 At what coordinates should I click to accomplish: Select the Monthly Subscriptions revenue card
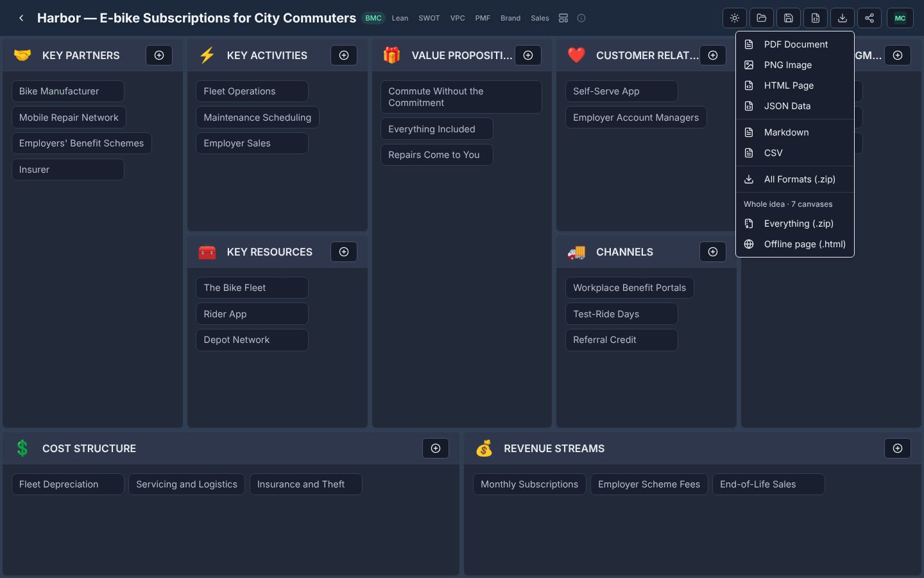coord(529,484)
